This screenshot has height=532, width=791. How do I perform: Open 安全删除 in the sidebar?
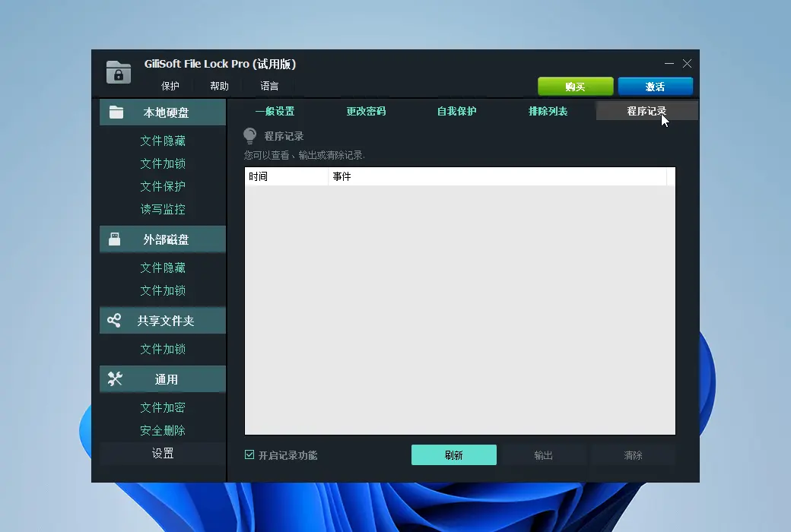pos(163,430)
